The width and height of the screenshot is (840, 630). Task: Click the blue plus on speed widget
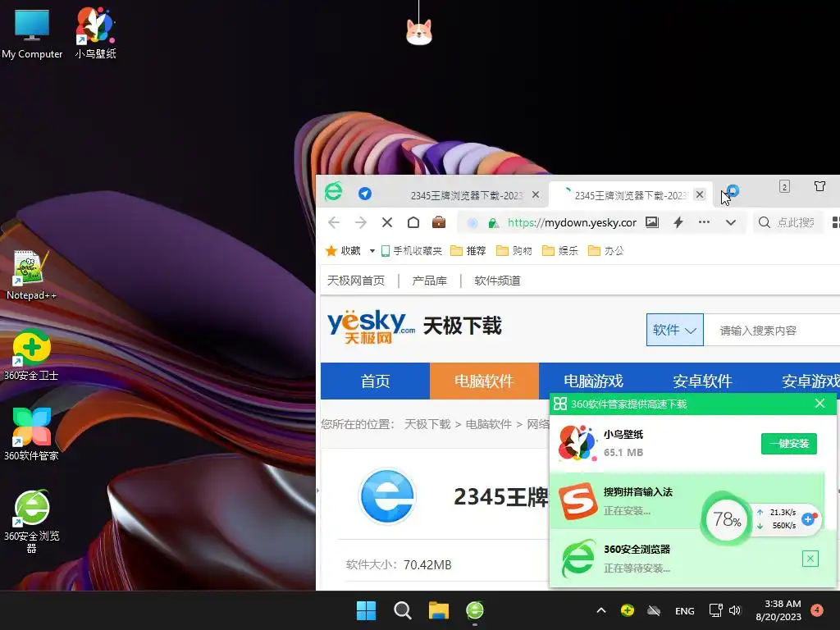pyautogui.click(x=808, y=518)
